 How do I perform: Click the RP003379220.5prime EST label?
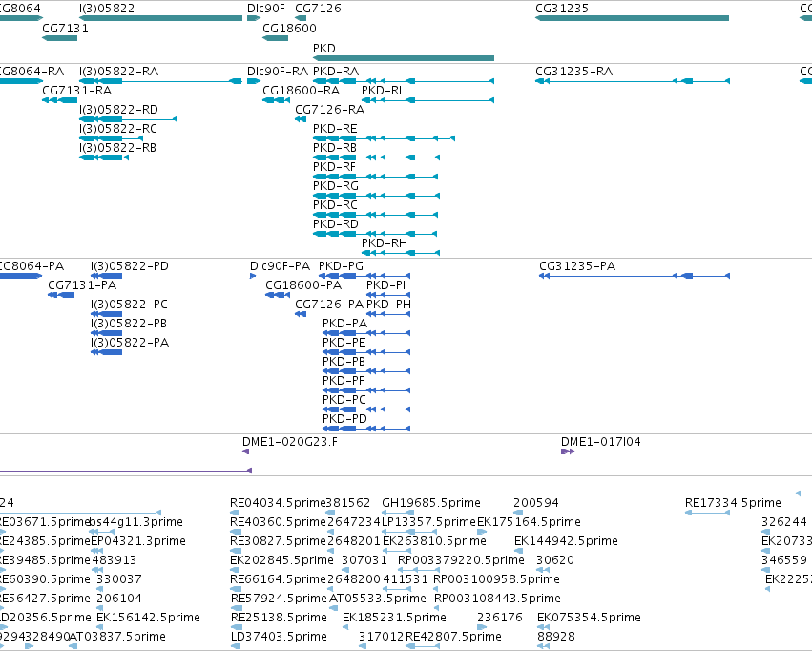(x=462, y=560)
